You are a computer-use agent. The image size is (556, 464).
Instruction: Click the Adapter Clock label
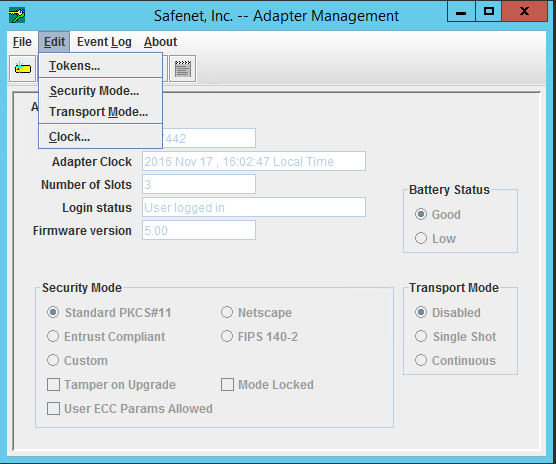(92, 162)
